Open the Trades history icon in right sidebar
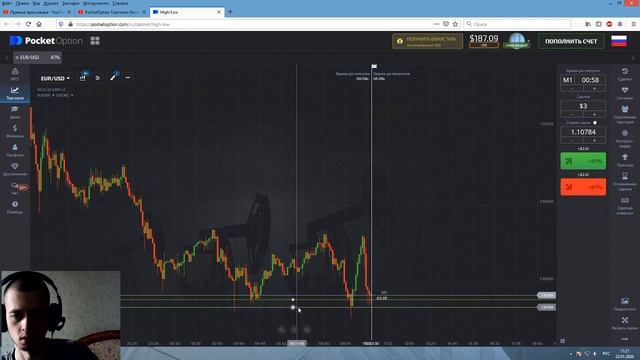 coord(624,74)
